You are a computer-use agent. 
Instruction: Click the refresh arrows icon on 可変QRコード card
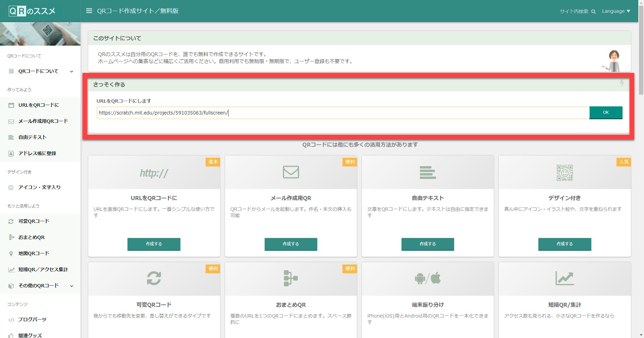point(154,278)
